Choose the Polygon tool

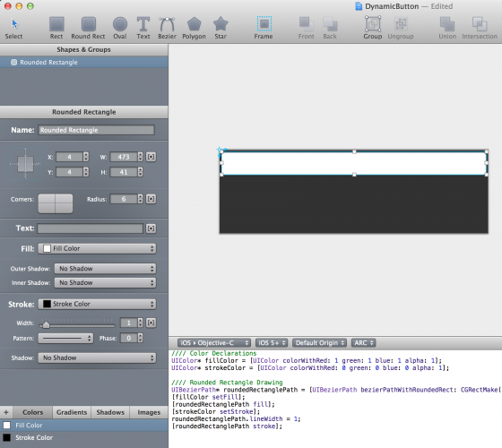coord(194,28)
